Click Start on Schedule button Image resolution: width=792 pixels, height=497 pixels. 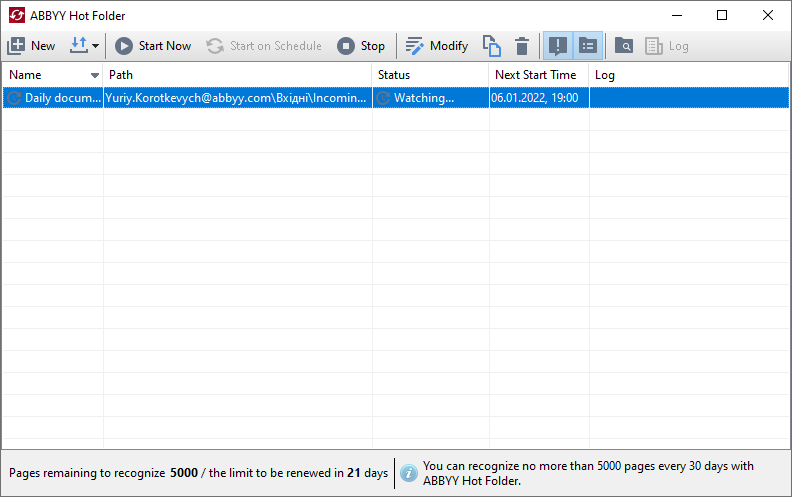264,46
